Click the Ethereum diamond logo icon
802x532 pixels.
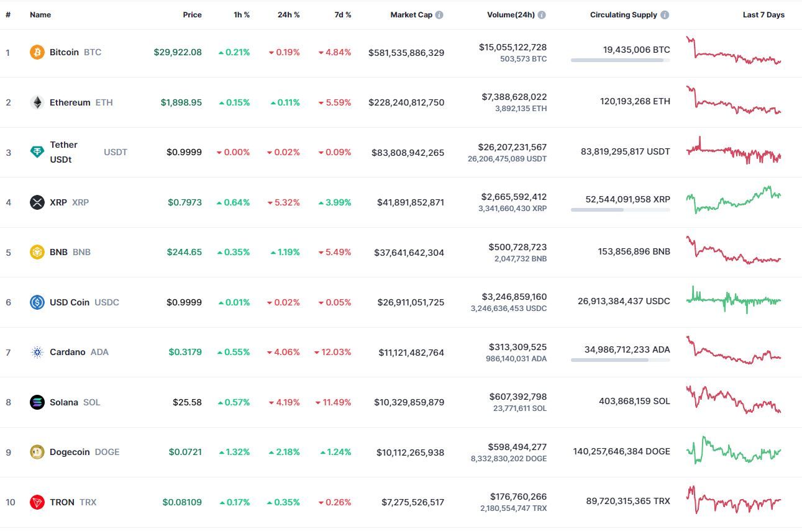point(37,102)
